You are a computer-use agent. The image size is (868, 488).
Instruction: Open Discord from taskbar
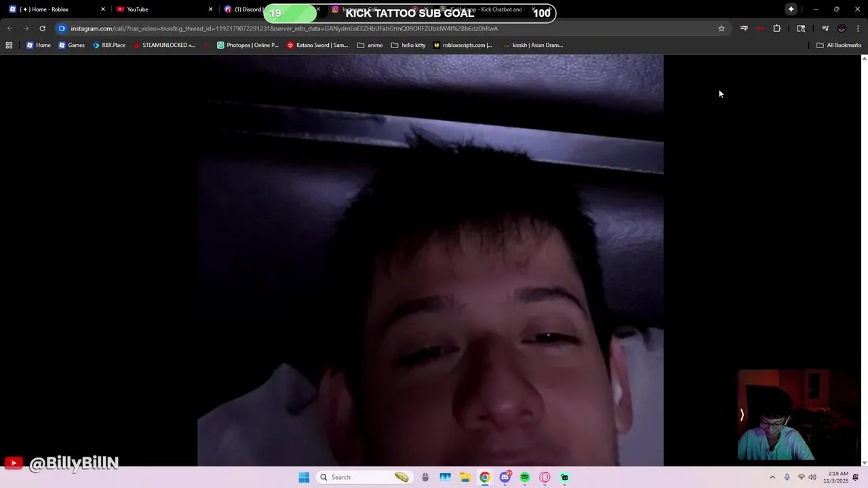505,477
